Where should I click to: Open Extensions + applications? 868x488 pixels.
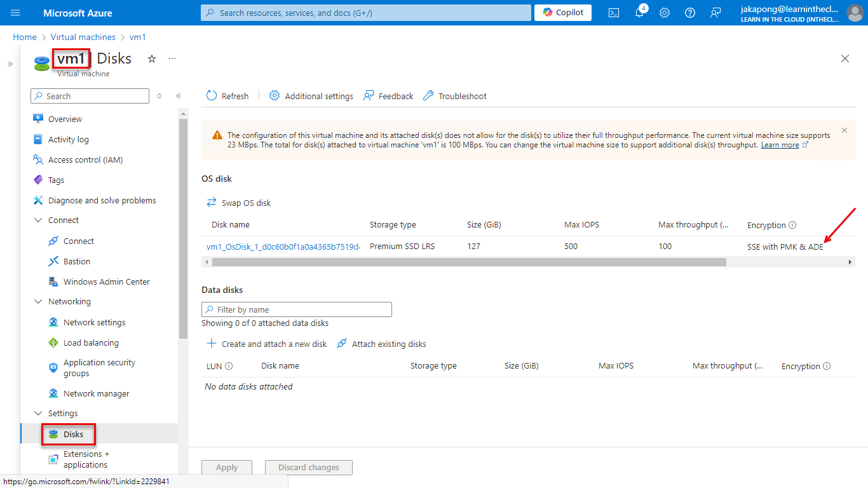[86, 459]
